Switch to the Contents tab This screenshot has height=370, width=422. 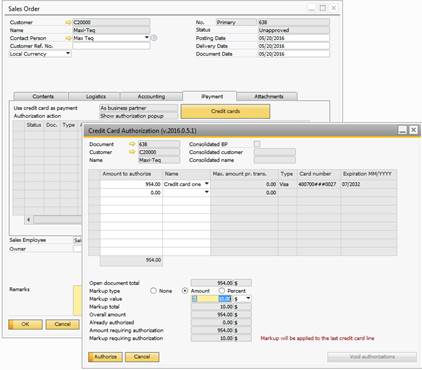click(x=43, y=96)
